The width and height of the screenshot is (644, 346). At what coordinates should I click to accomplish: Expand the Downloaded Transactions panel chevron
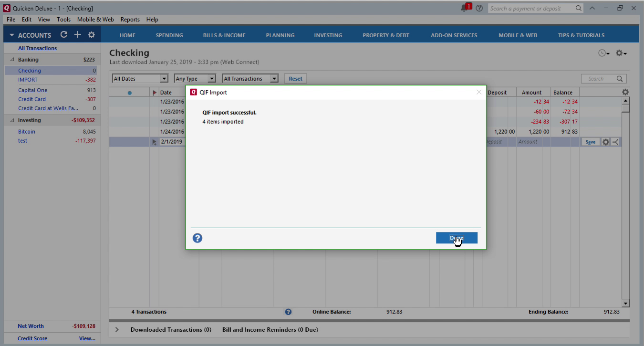click(x=117, y=329)
